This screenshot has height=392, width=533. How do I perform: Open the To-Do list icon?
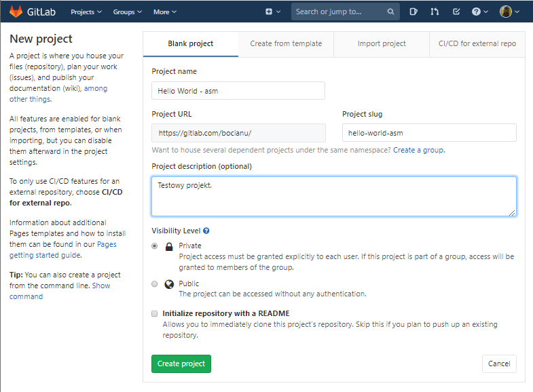point(456,12)
